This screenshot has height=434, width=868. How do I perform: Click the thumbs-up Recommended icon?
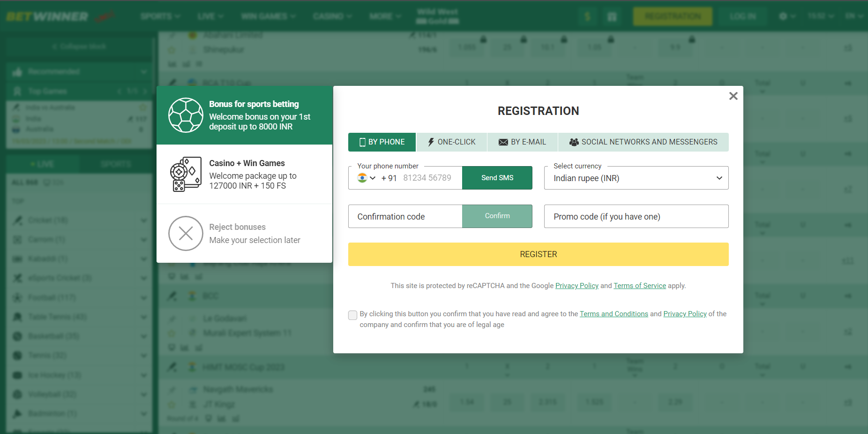[17, 71]
